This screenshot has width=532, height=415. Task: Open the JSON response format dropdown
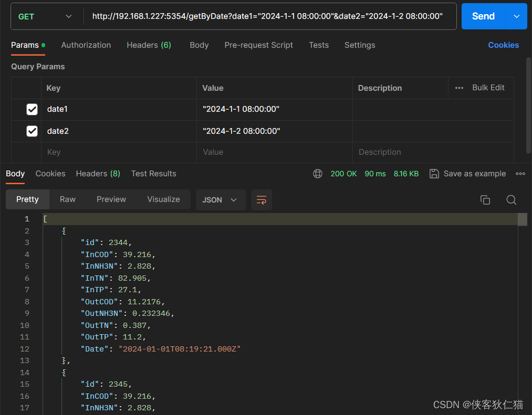coord(221,199)
